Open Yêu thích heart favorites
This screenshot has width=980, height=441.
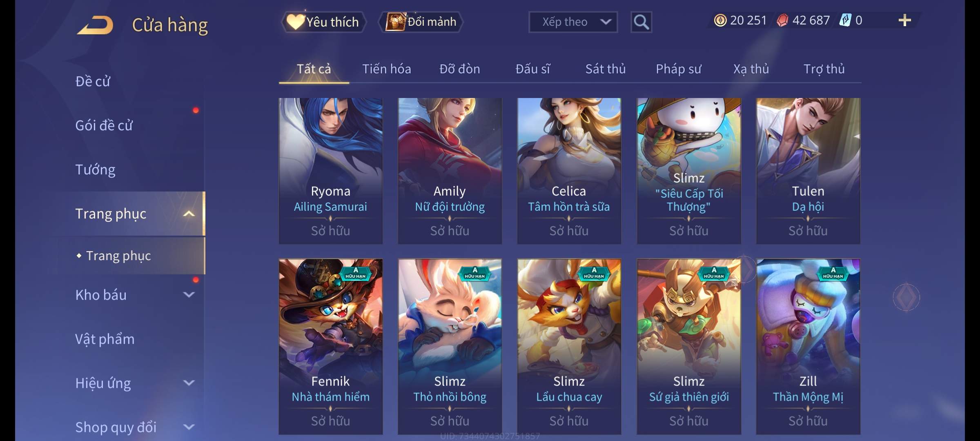[x=323, y=22]
